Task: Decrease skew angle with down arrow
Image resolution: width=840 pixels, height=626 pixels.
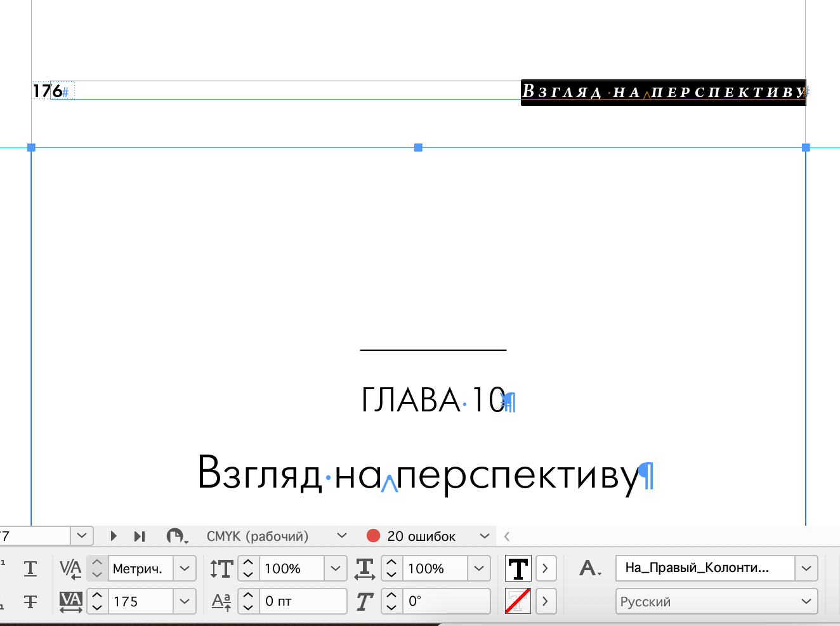Action: pyautogui.click(x=391, y=608)
